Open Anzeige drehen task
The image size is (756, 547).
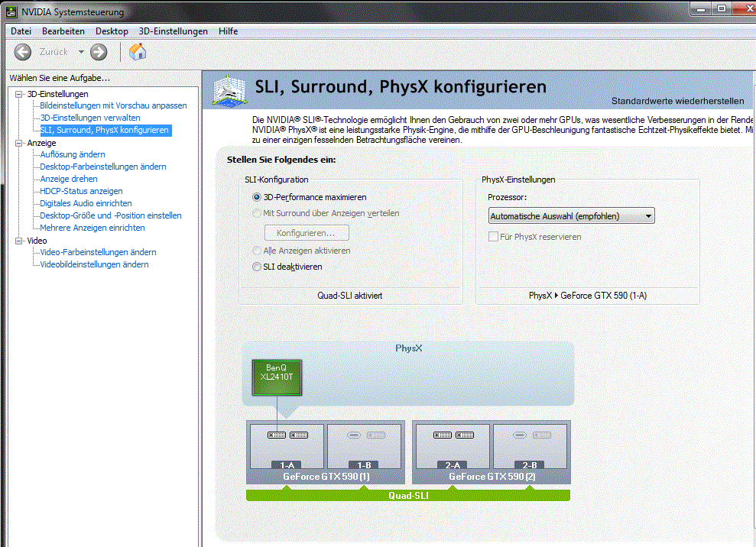[x=69, y=179]
